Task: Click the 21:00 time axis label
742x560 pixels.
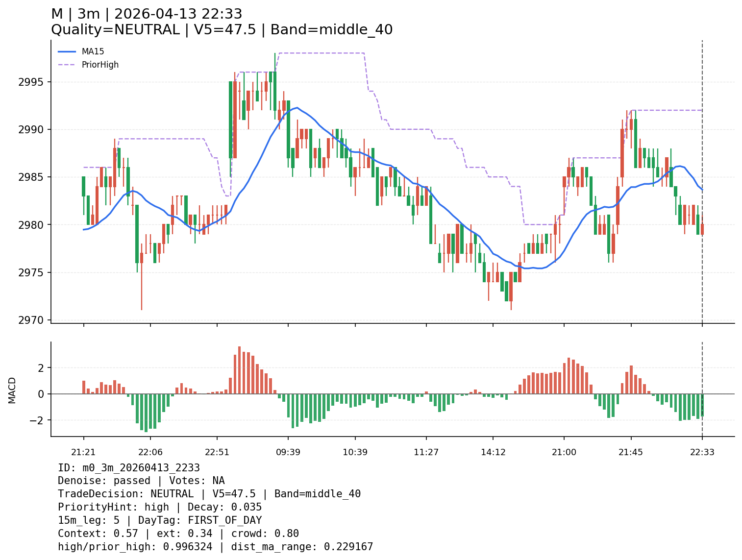Action: 564,452
